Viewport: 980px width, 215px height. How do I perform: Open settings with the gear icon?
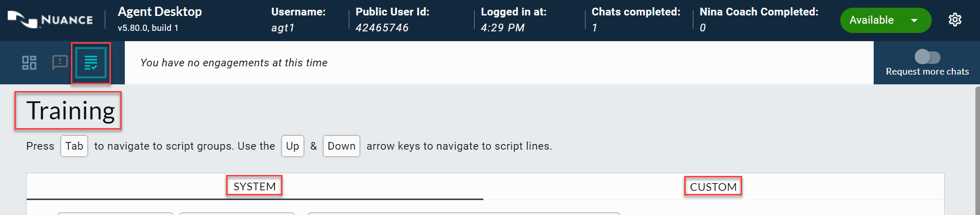(955, 20)
